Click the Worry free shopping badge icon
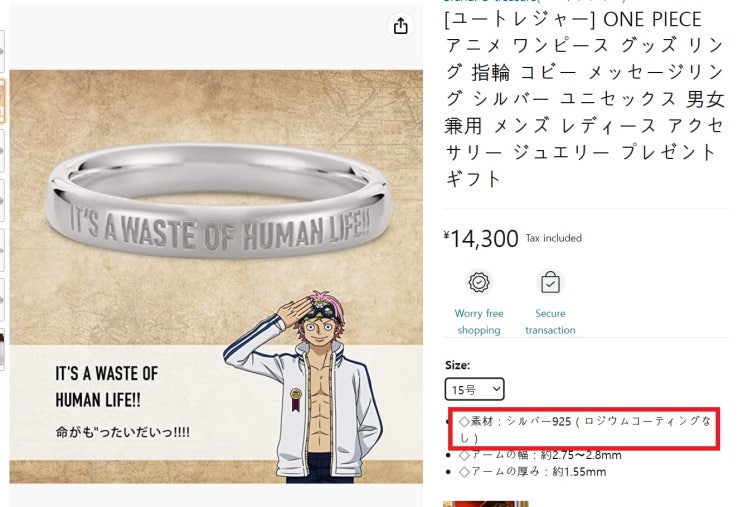Viewport: 743px width, 507px height. coord(479,283)
